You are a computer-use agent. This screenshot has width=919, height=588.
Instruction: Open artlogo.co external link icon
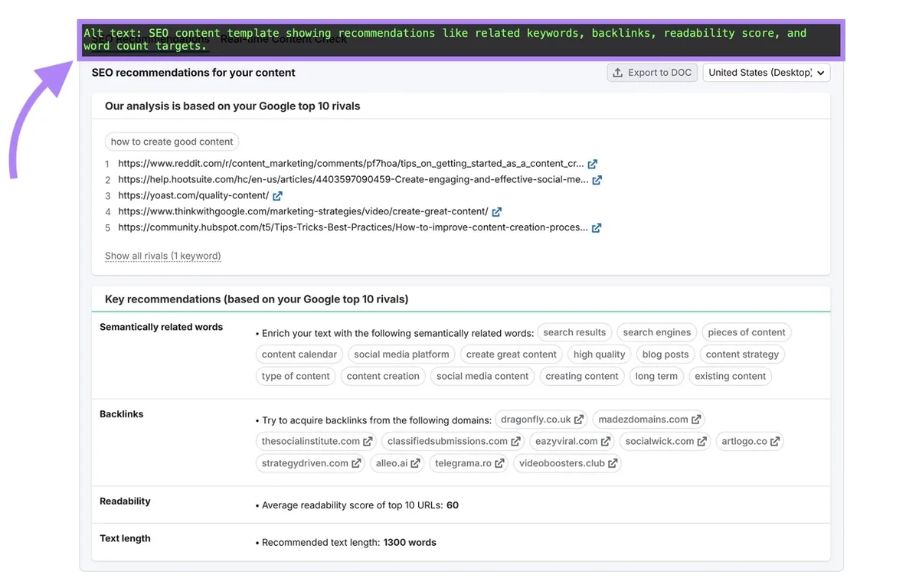775,442
